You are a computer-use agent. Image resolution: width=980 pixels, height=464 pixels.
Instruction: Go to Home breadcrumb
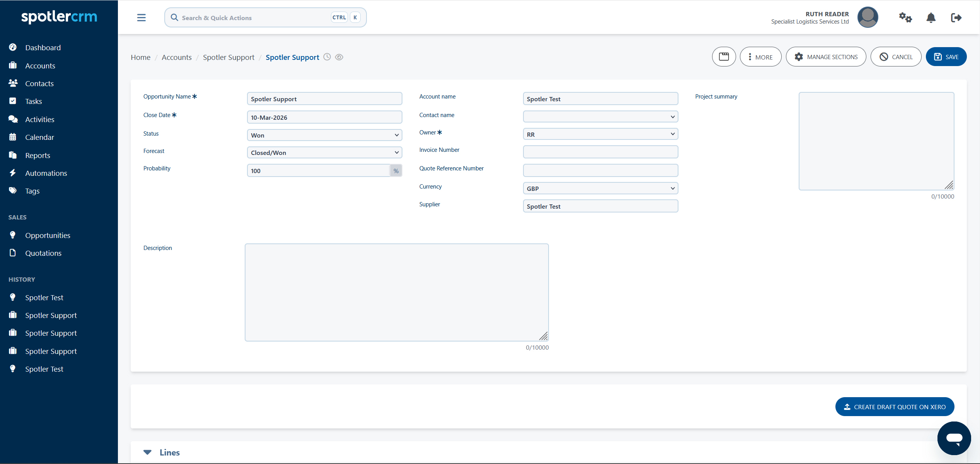click(x=140, y=57)
